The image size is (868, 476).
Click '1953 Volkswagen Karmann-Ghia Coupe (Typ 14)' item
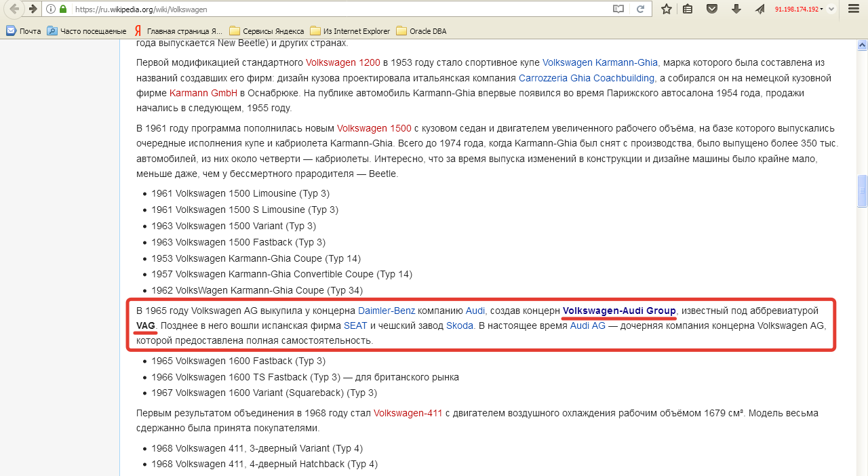256,258
